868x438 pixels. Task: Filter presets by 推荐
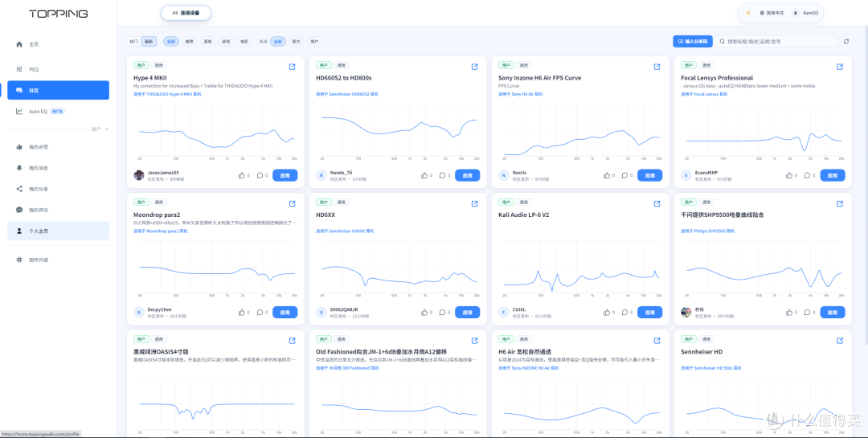[x=190, y=42]
